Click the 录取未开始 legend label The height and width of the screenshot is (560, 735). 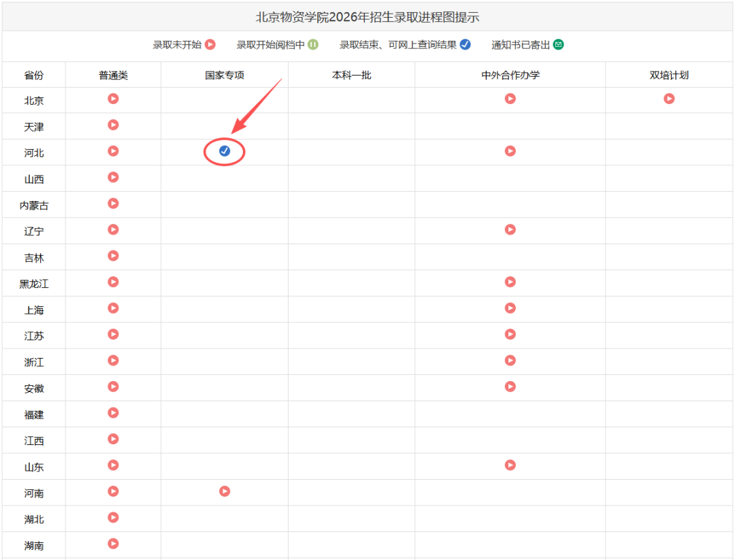pos(177,45)
